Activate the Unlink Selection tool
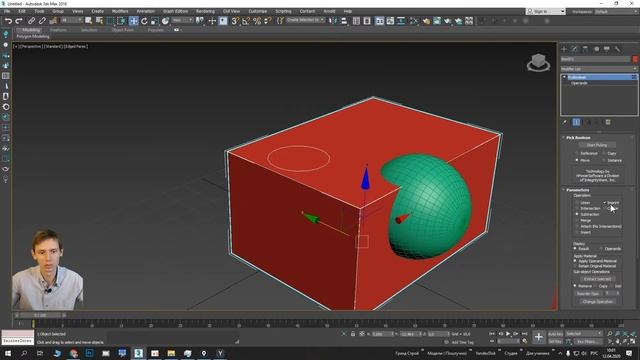 (x=42, y=21)
